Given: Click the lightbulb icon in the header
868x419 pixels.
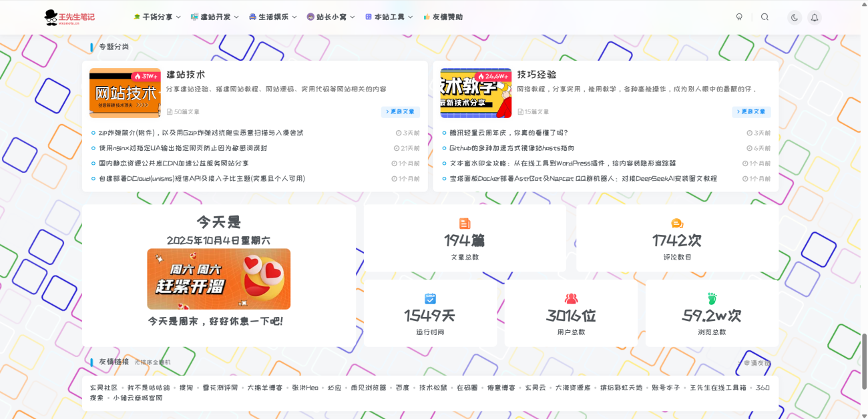Looking at the screenshot, I should [739, 17].
